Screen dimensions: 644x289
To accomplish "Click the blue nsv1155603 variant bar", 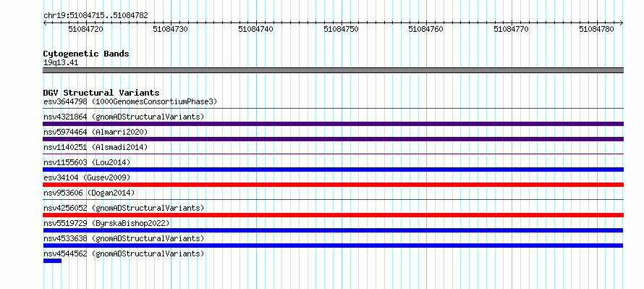I will tap(333, 169).
